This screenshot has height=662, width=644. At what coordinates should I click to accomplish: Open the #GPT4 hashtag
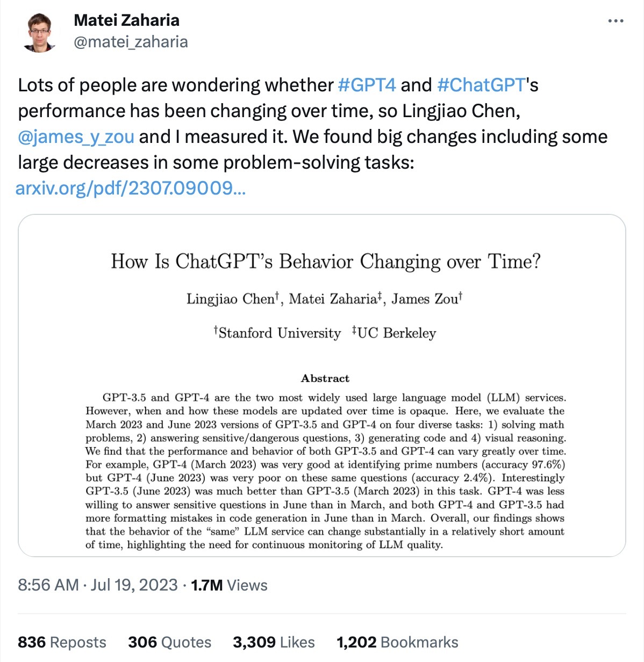(367, 85)
